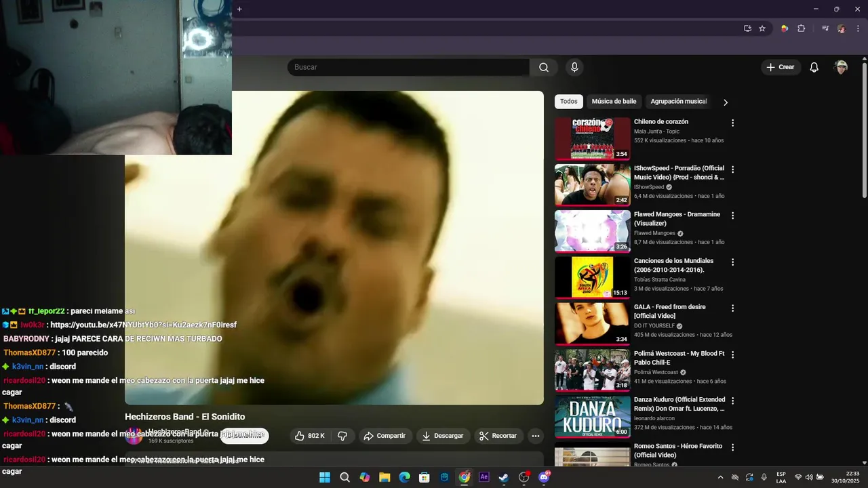Open options menu for Flawed Mangoes Dramamine
The width and height of the screenshot is (868, 488).
click(732, 216)
